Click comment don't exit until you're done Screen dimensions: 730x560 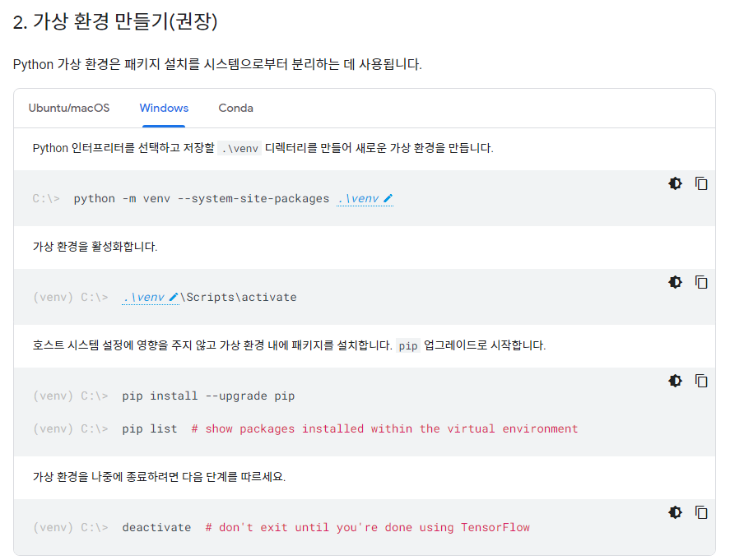(x=367, y=527)
